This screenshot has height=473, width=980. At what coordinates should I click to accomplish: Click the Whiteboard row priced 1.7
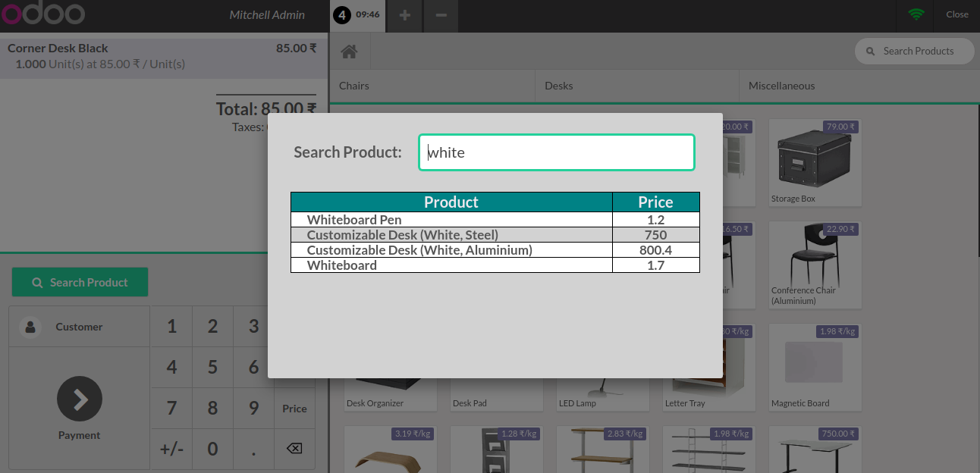point(495,265)
